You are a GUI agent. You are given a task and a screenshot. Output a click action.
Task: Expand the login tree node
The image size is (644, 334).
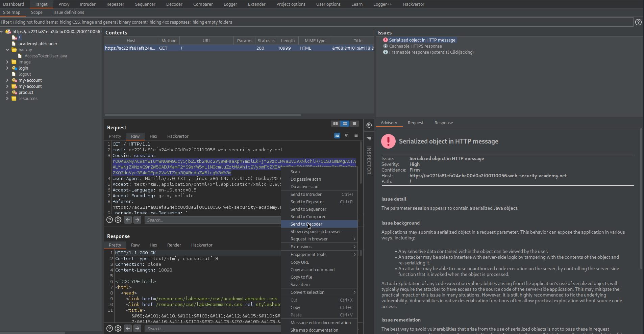click(7, 68)
